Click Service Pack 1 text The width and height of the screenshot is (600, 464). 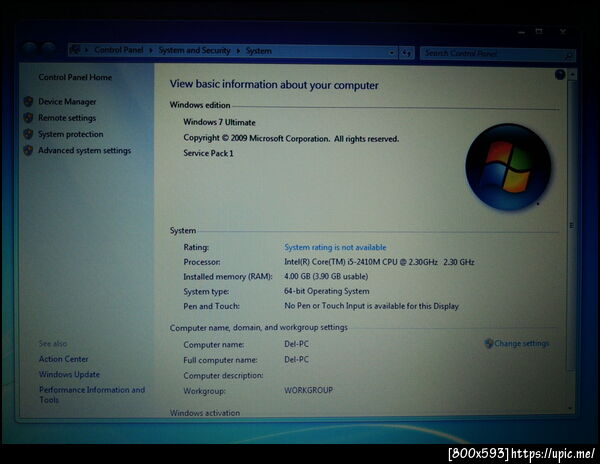pos(208,153)
